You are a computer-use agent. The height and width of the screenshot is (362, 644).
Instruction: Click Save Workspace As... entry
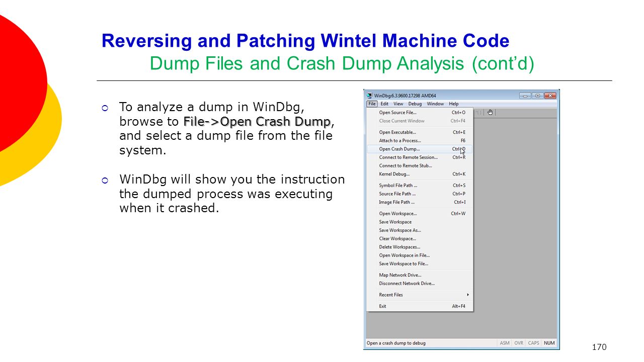420,230
